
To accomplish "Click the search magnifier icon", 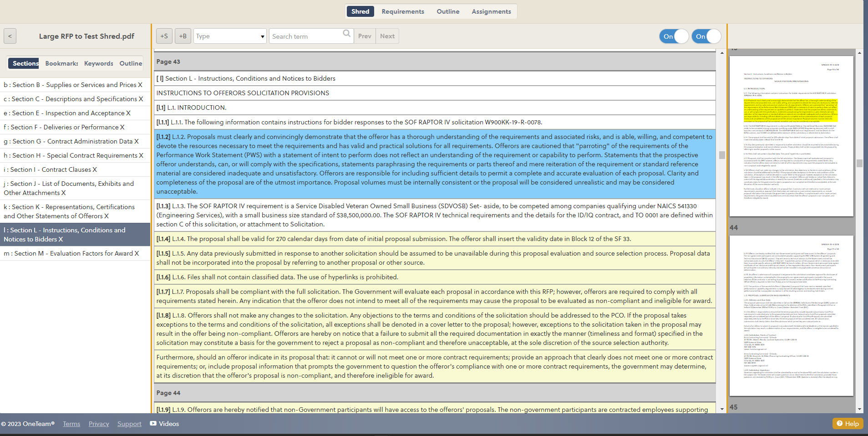I will tap(346, 34).
